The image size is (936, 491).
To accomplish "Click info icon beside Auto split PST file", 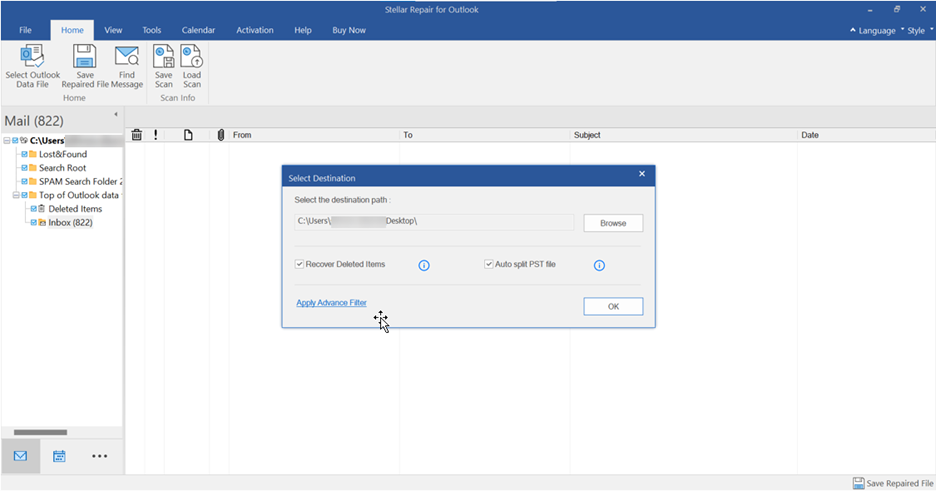I will [599, 265].
